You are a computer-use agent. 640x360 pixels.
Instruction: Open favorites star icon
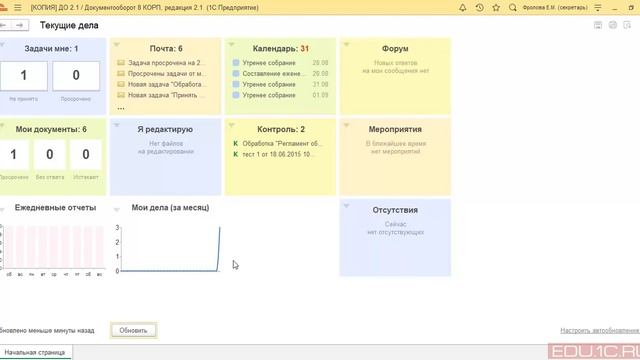tap(496, 7)
